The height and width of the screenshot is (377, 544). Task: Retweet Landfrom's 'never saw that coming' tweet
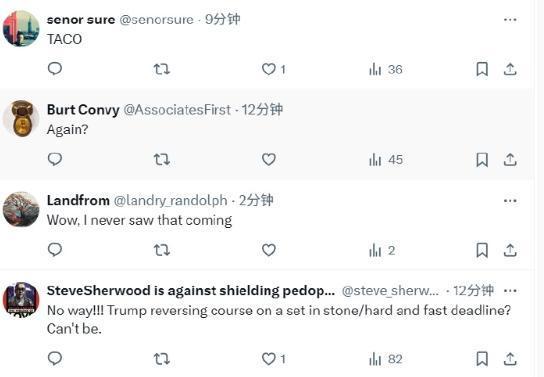162,250
